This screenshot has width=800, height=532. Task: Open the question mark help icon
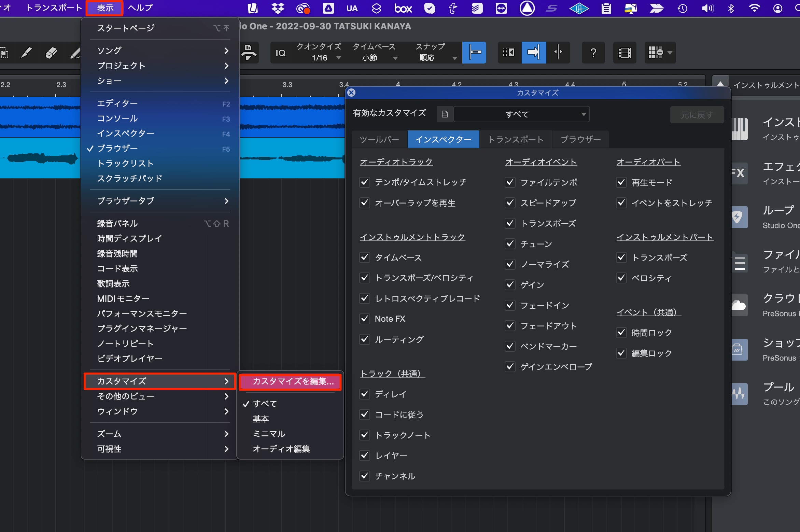coord(593,53)
